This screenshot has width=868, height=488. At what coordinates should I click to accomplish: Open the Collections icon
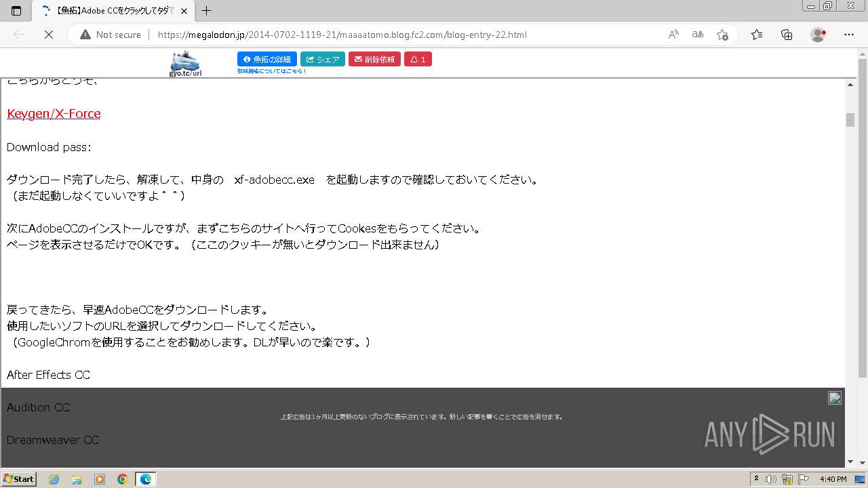tap(787, 35)
